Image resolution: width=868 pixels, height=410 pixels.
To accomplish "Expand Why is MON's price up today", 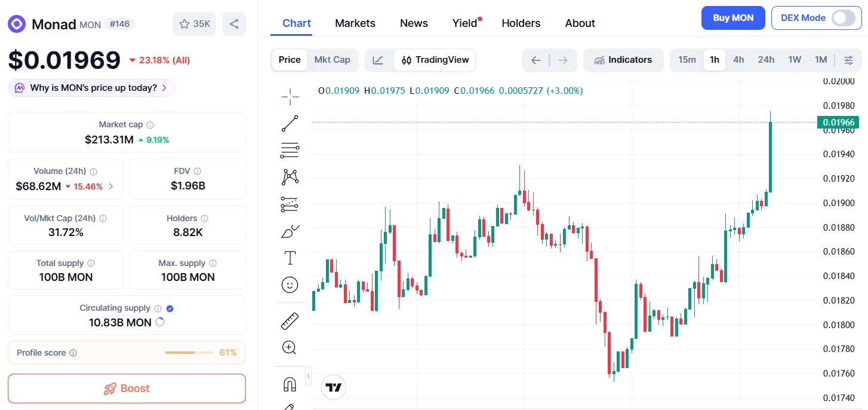I will [92, 88].
